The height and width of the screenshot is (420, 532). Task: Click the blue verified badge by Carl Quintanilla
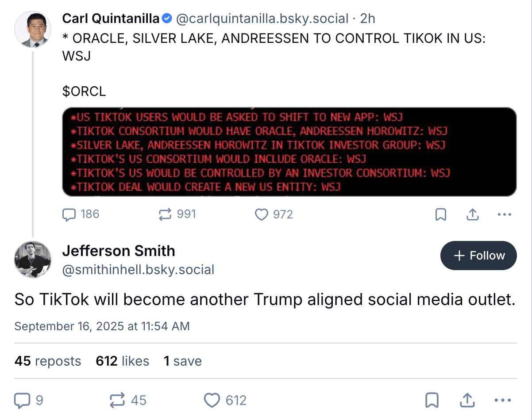(x=167, y=19)
